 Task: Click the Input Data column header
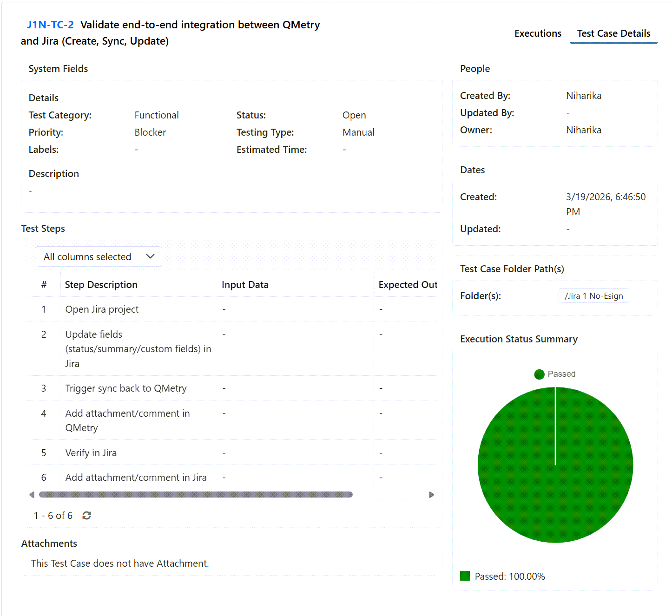(245, 285)
